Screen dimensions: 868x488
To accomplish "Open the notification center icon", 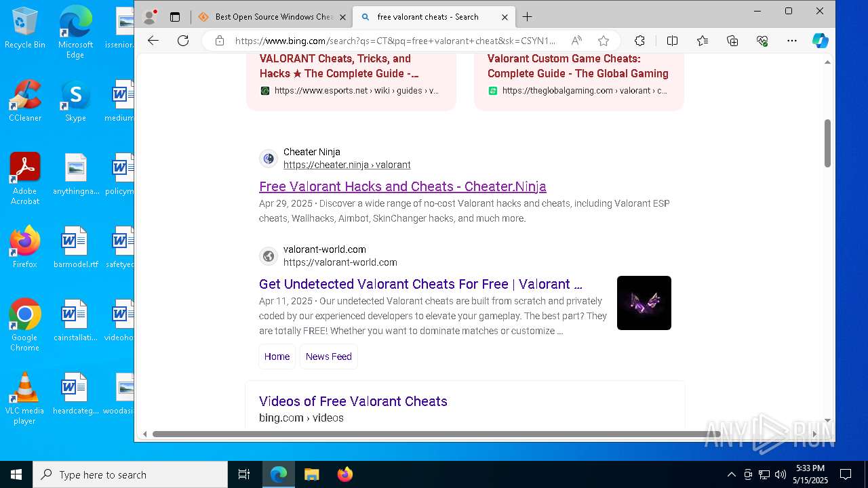I will point(846,474).
